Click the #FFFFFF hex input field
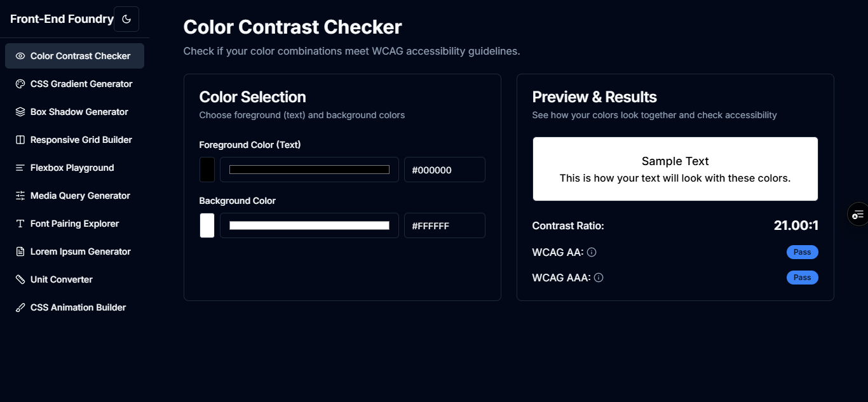 pyautogui.click(x=444, y=225)
